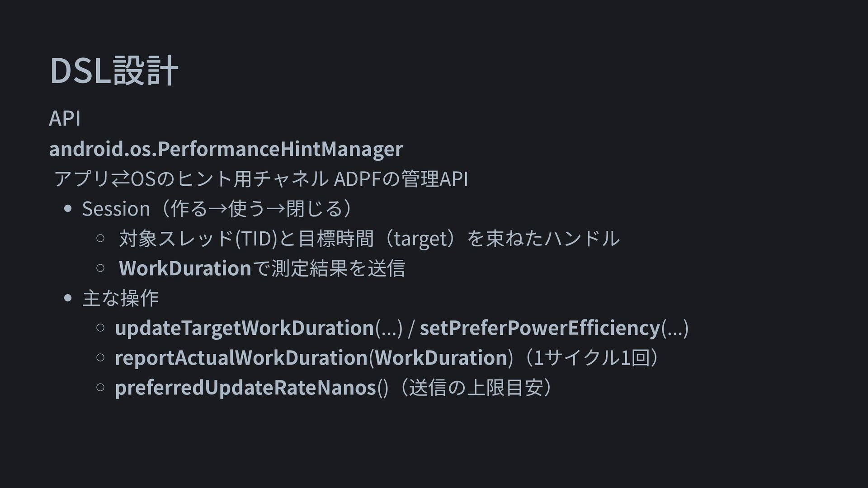Click the ADPFの管理API text

[x=401, y=178]
